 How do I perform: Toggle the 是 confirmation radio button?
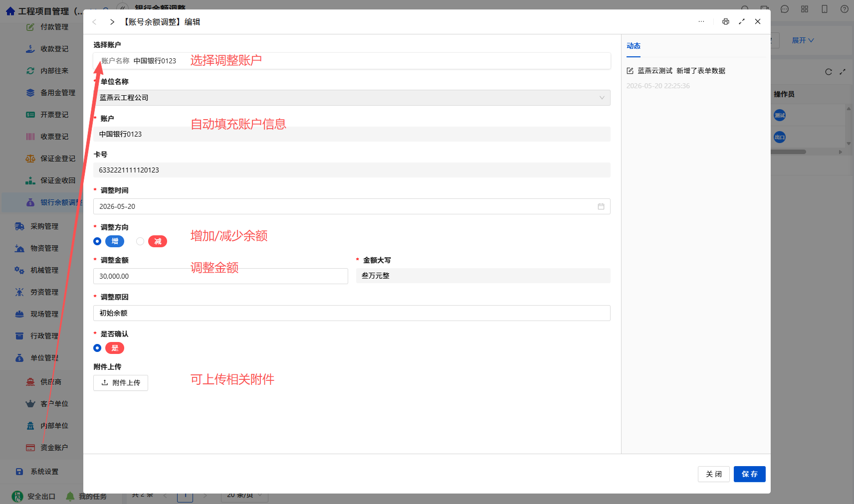(97, 348)
